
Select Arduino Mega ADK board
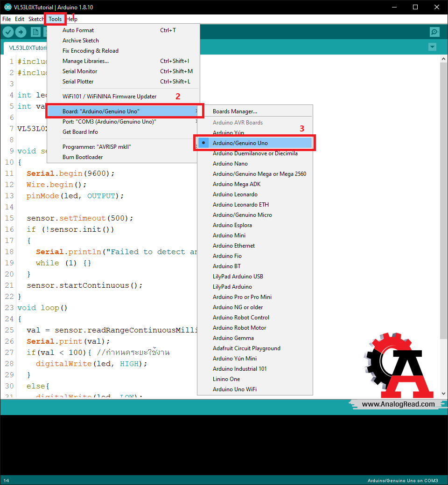pos(255,184)
